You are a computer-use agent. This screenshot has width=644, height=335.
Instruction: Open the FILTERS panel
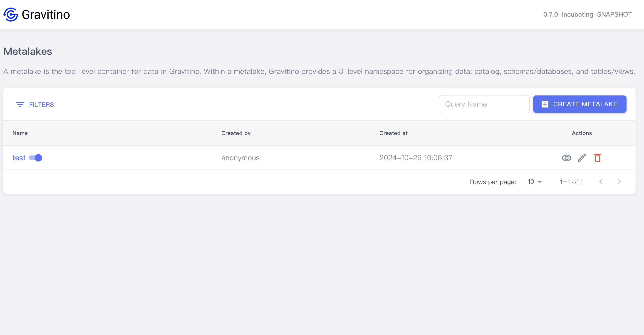click(35, 104)
